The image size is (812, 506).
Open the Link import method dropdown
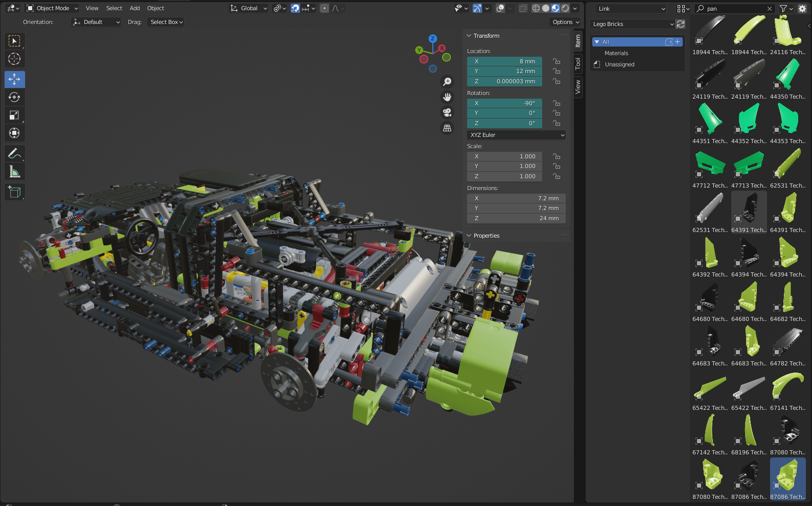(631, 9)
